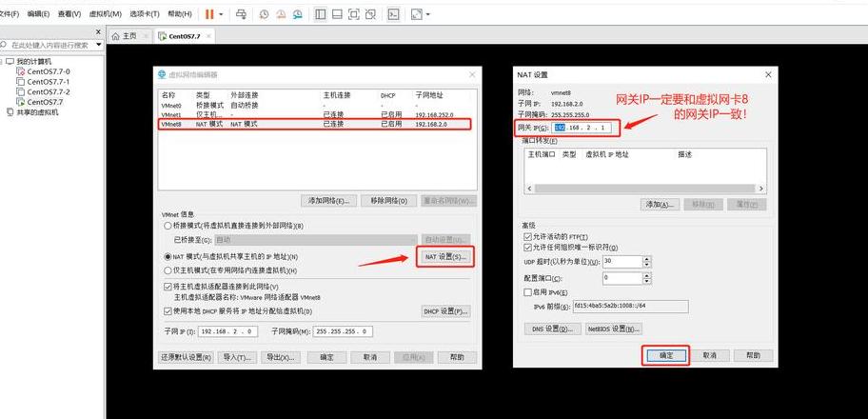
Task: Click 添加网络(E)... button
Action: (328, 201)
